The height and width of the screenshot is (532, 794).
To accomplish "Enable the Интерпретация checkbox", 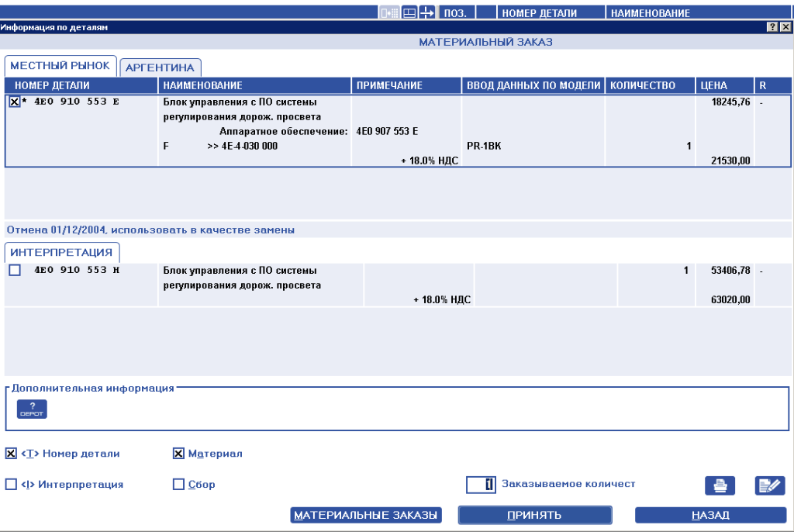I will click(x=11, y=485).
